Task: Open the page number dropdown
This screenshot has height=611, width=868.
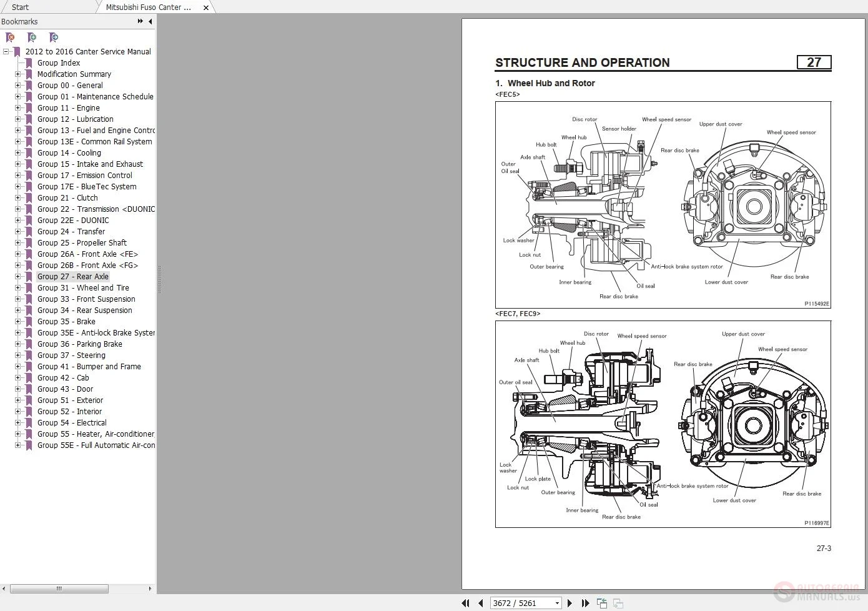Action: [557, 603]
